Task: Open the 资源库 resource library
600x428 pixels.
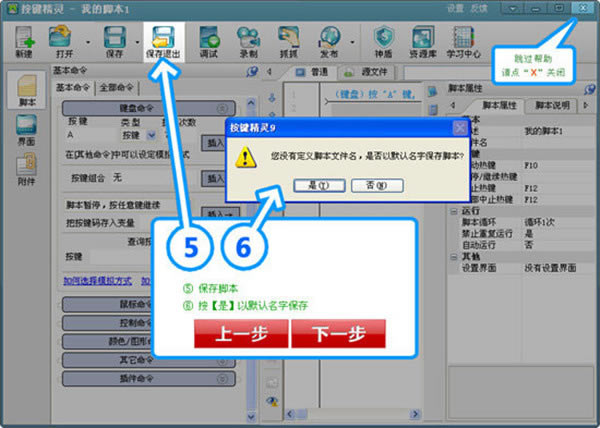Action: 423,42
